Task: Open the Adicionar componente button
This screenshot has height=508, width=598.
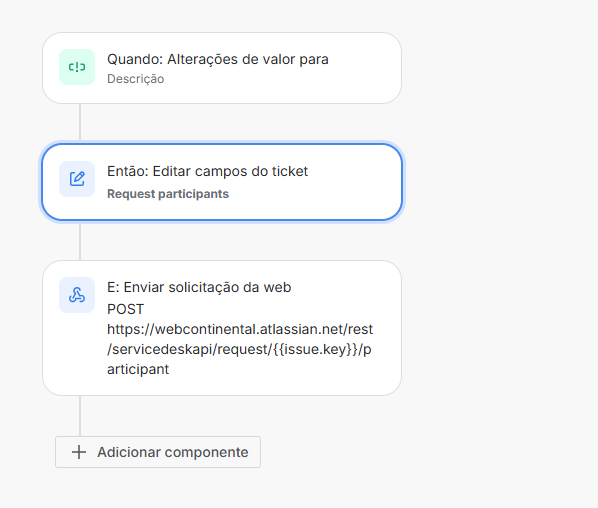Action: (158, 452)
